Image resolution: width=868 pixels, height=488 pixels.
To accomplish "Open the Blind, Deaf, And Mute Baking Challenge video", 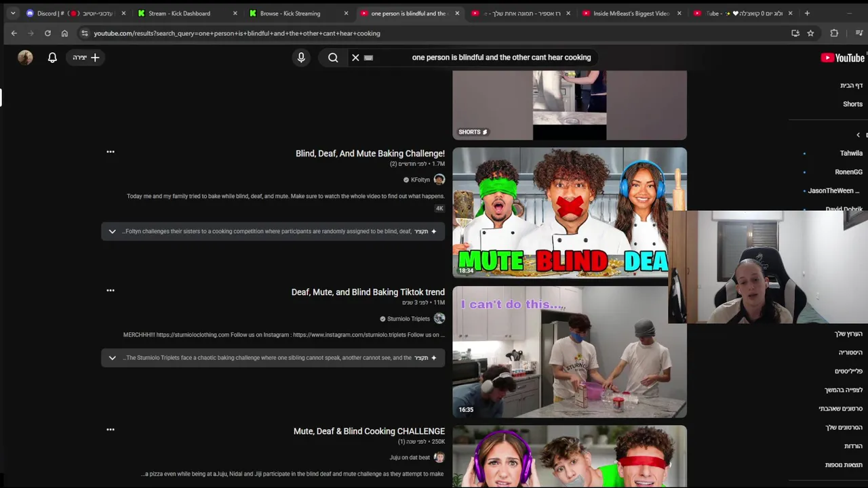I will (x=370, y=154).
